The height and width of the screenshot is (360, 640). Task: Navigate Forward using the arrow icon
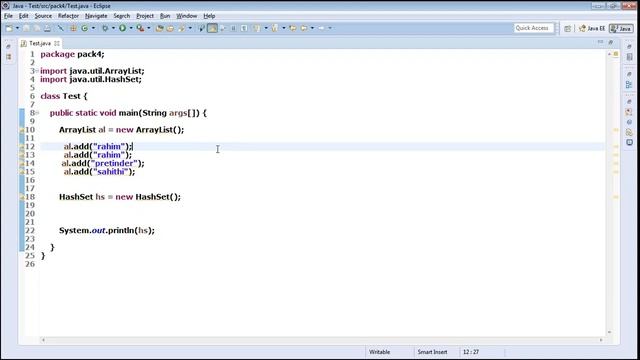[x=322, y=28]
